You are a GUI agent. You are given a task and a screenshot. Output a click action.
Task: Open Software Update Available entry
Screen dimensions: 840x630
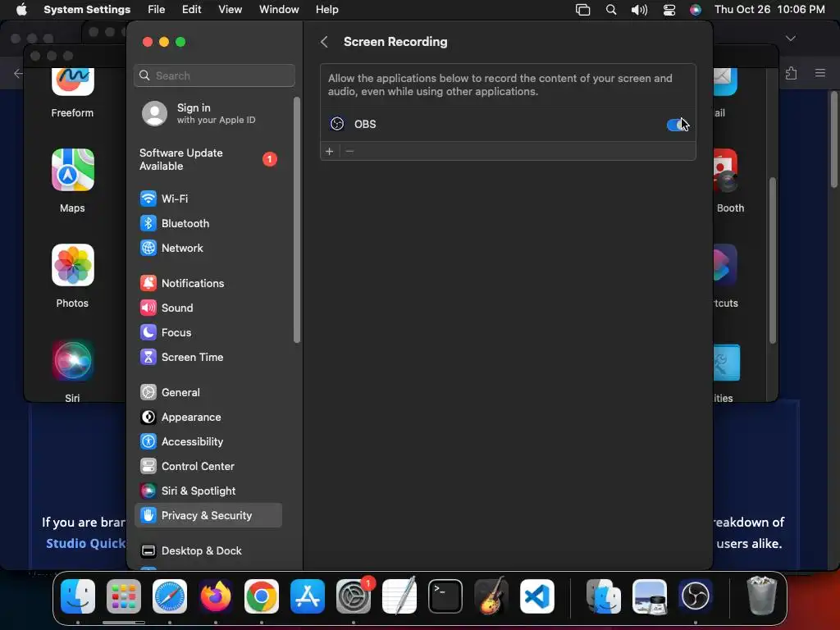[x=209, y=159]
